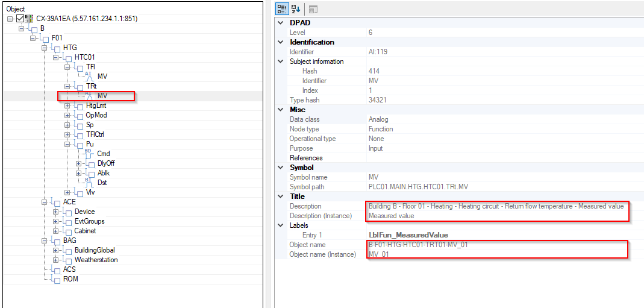Screen dimensions: 644x308
Task: Click the AI icon of MV under TFl
Action: [x=89, y=76]
